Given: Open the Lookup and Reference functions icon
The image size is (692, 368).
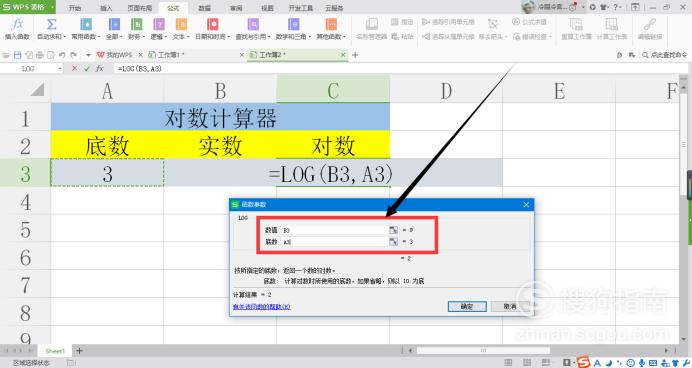Looking at the screenshot, I should 253,24.
